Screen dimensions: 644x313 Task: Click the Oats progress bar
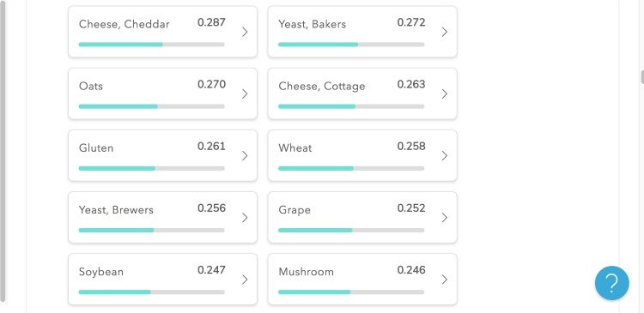point(151,106)
